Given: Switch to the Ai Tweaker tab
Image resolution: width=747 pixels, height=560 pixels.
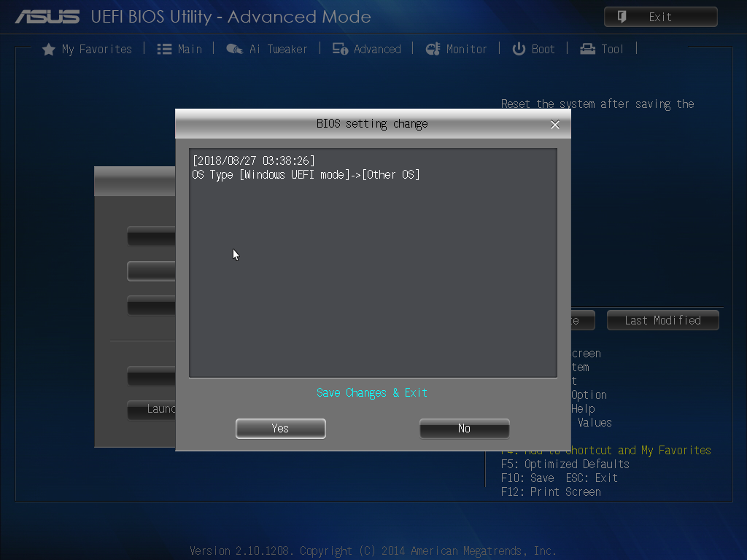Looking at the screenshot, I should (x=279, y=49).
